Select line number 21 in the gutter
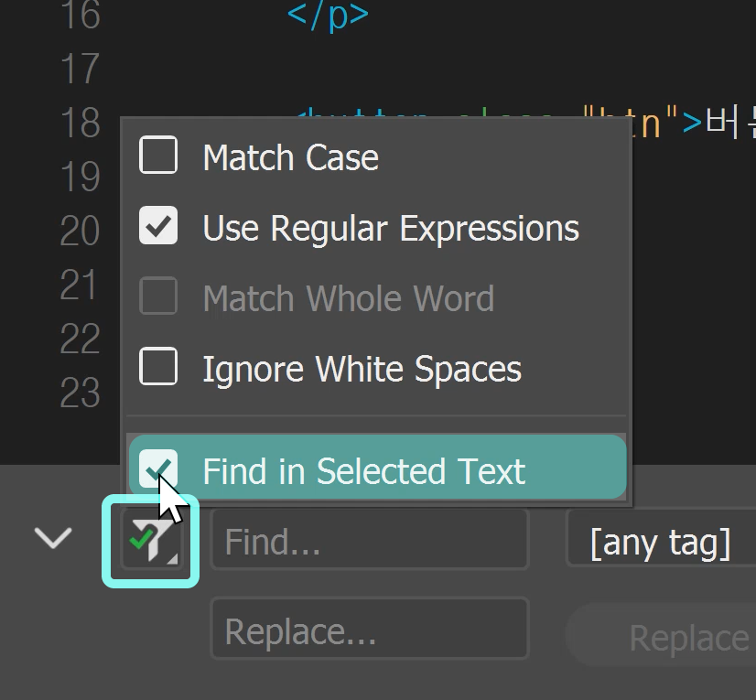This screenshot has height=700, width=756. (80, 285)
